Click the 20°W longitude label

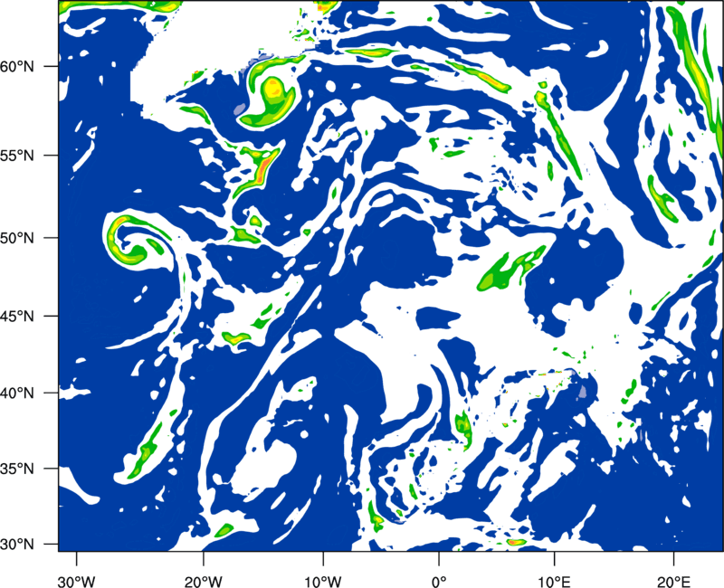[203, 581]
